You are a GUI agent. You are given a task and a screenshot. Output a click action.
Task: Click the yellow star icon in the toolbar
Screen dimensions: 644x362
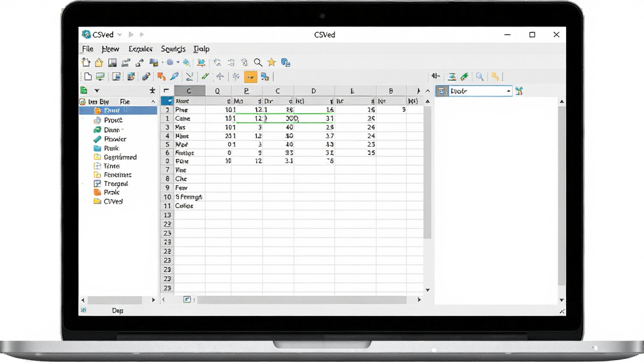tap(272, 62)
